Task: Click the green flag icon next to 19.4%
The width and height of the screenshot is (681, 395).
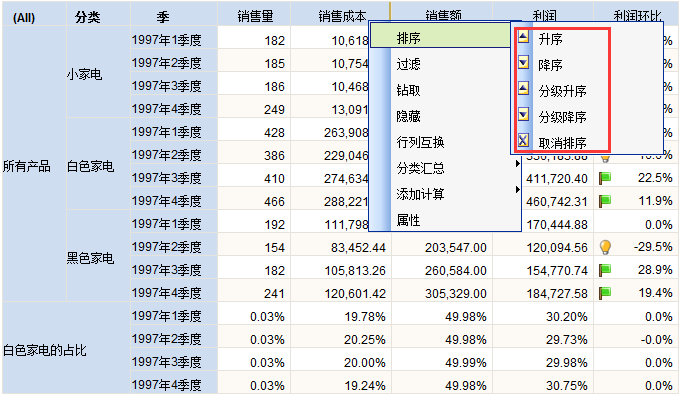Action: pos(605,293)
